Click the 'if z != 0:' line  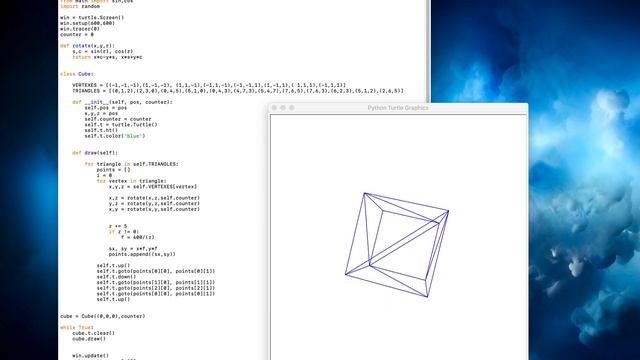[124, 232]
